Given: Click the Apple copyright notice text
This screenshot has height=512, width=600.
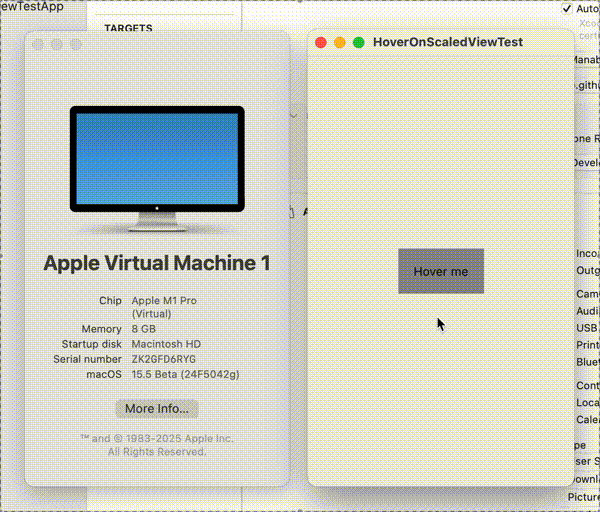Looking at the screenshot, I should click(157, 445).
